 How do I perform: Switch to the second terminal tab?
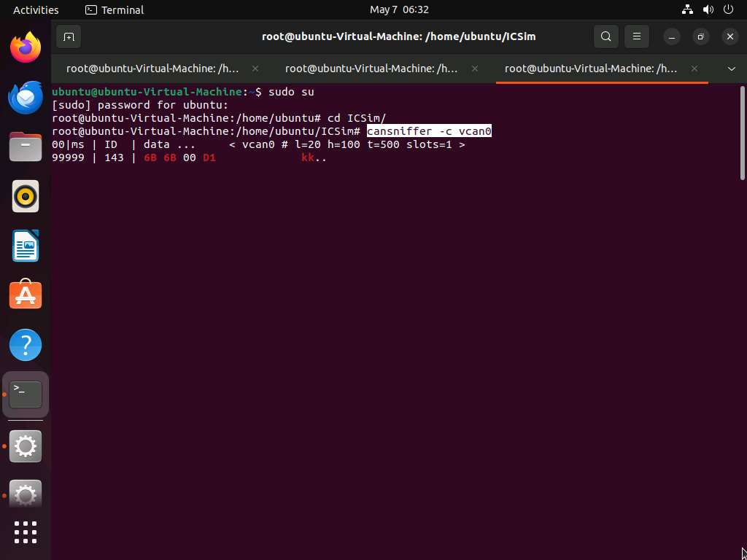tap(371, 69)
